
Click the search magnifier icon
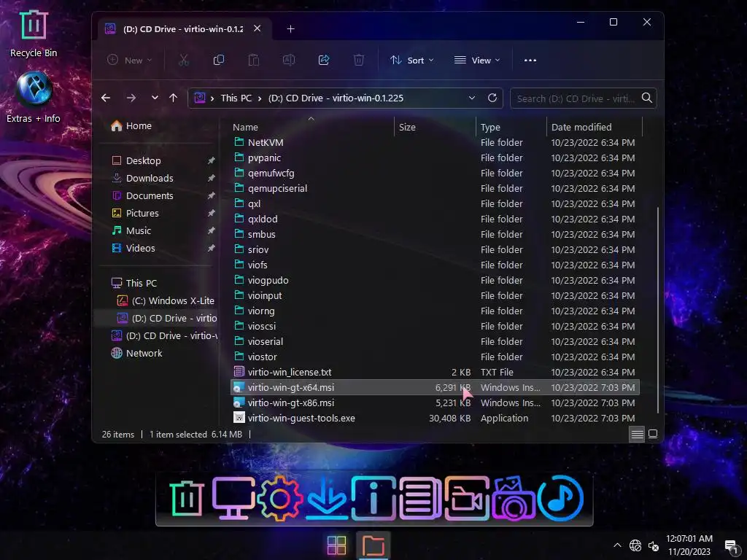click(646, 98)
